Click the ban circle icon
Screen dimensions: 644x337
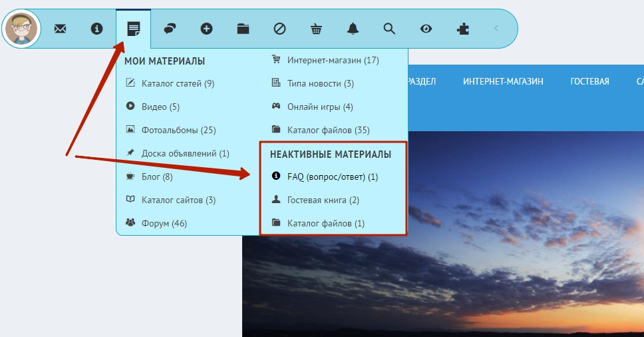tap(279, 29)
